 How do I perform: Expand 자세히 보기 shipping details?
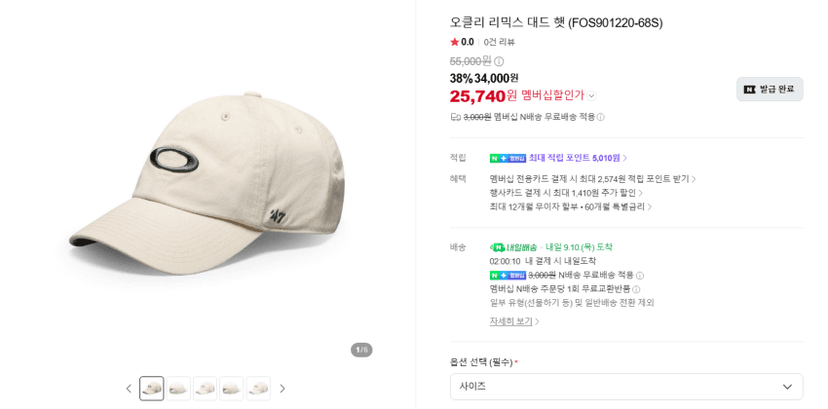[x=514, y=321]
